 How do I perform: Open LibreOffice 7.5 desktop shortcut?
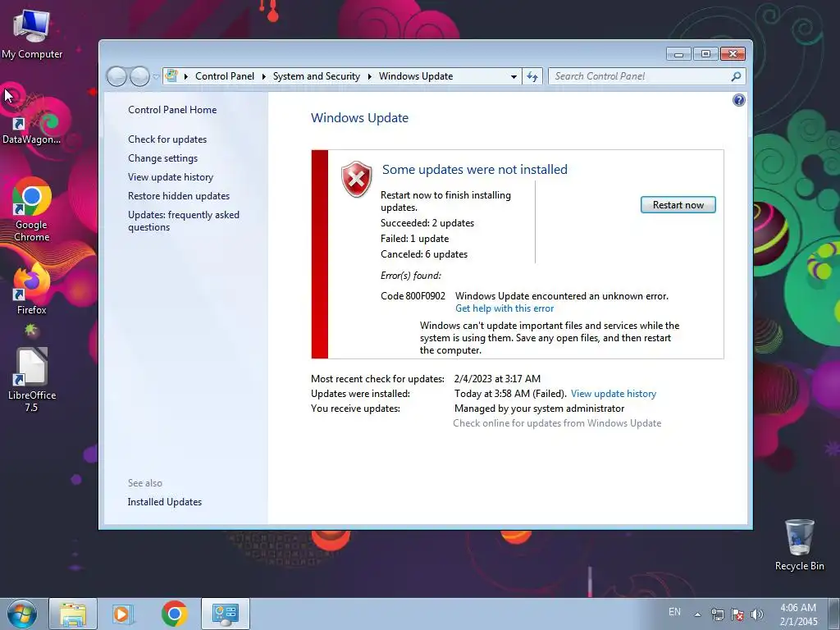(x=32, y=379)
